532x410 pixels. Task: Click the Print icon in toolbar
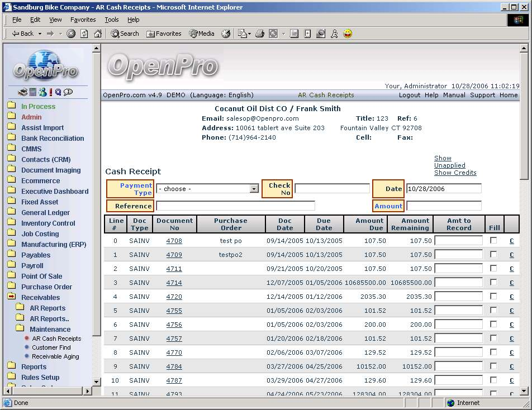(x=260, y=34)
